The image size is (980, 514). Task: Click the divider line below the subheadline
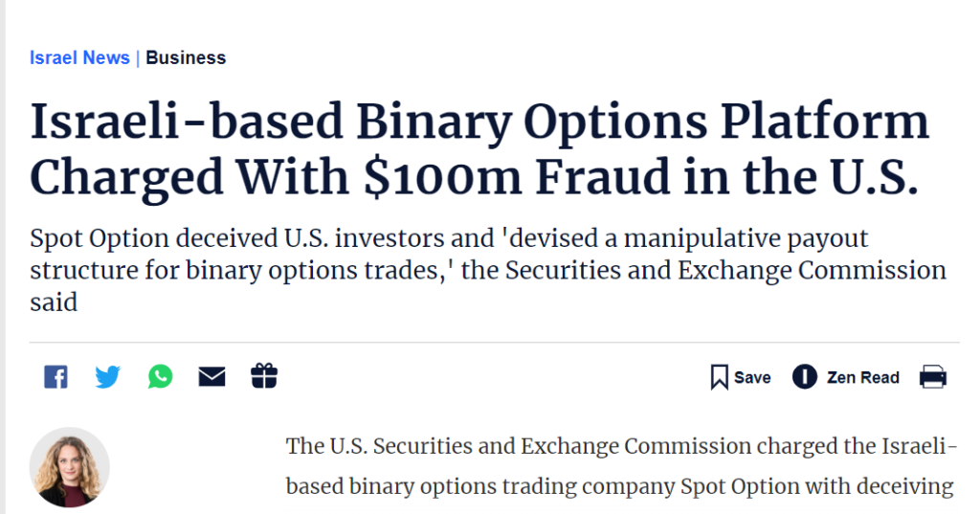tap(495, 342)
